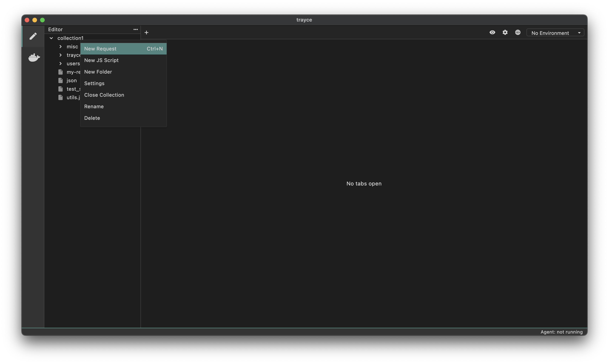Click the utils.j file icon
This screenshot has height=364, width=609.
pos(61,97)
